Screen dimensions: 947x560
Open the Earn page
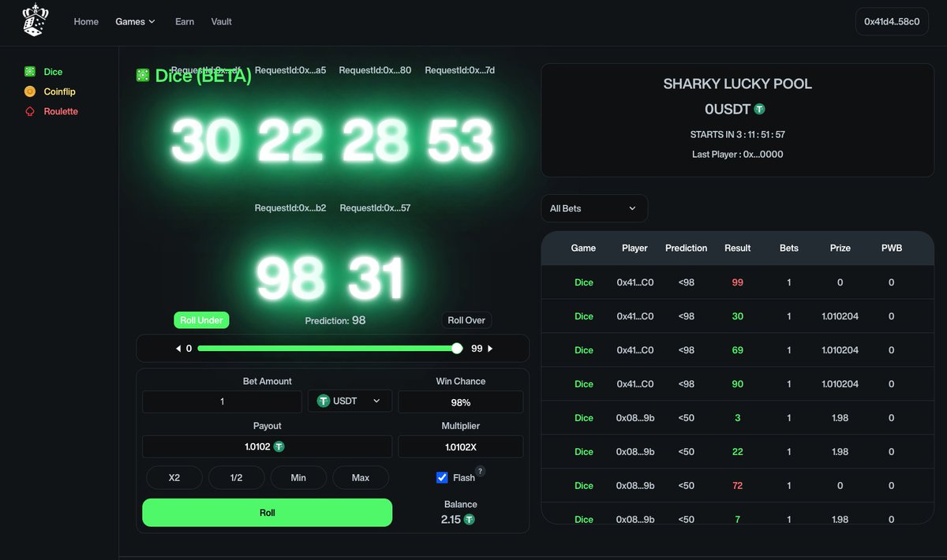coord(185,21)
